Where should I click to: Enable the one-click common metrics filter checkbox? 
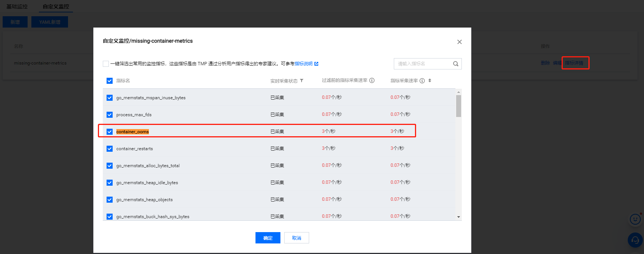[x=106, y=64]
